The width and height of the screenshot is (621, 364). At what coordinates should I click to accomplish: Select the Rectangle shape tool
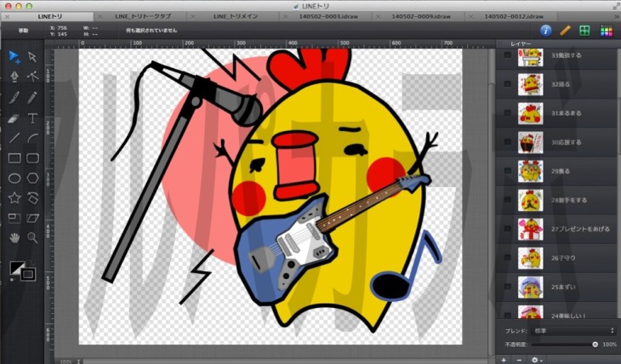(x=14, y=158)
